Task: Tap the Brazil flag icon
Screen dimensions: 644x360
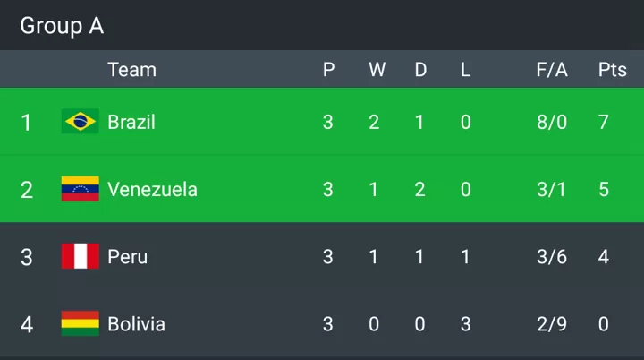Action: tap(80, 122)
